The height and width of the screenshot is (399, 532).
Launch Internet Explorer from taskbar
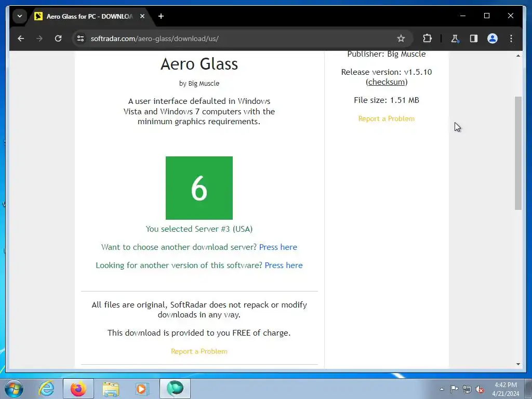tap(46, 389)
